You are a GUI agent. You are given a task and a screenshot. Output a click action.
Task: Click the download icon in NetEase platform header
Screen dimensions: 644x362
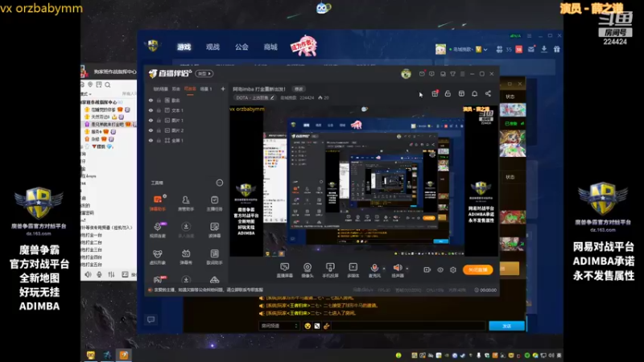click(544, 49)
